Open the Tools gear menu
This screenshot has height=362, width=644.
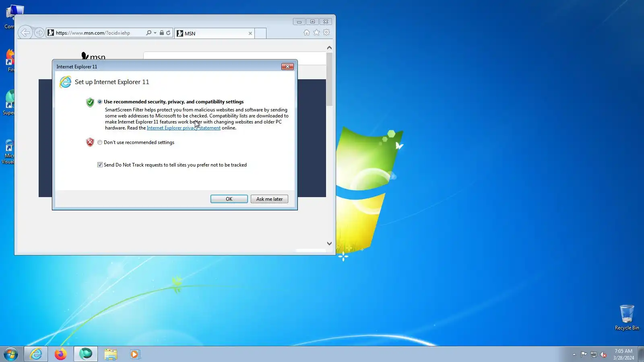326,32
